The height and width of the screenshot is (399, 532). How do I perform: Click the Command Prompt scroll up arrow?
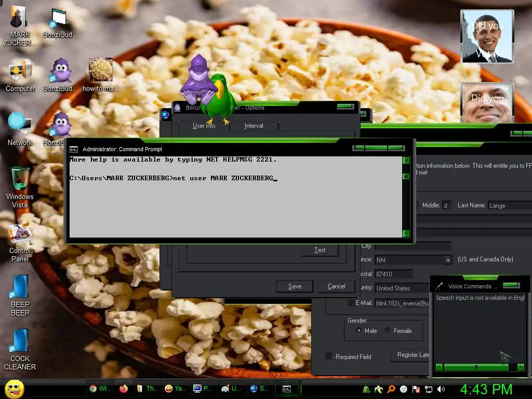pos(406,160)
